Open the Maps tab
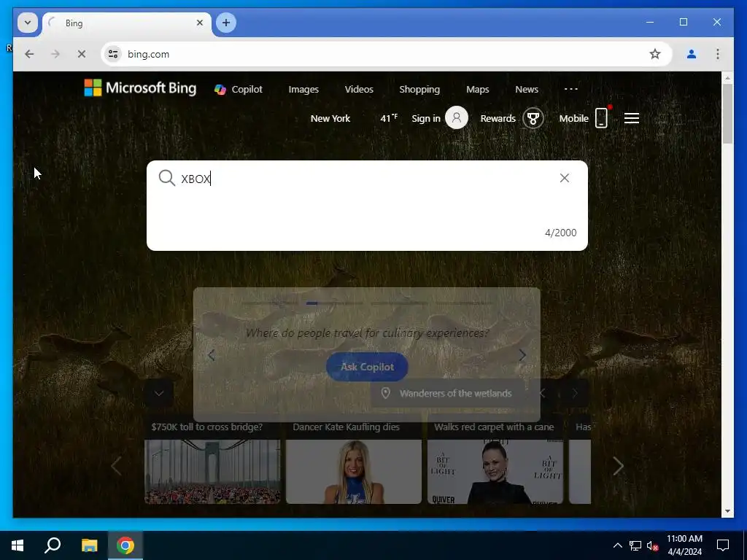Screen dimensions: 747x560 pyautogui.click(x=477, y=90)
